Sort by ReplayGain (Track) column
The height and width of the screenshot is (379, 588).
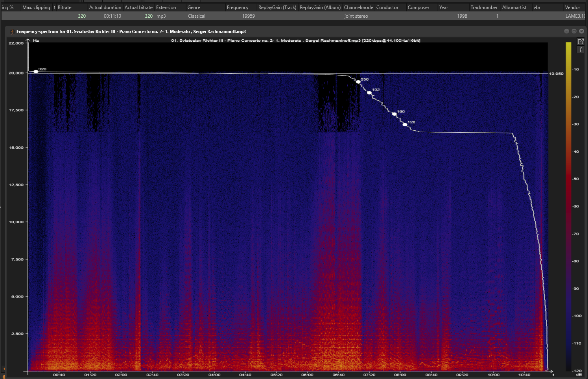click(277, 7)
